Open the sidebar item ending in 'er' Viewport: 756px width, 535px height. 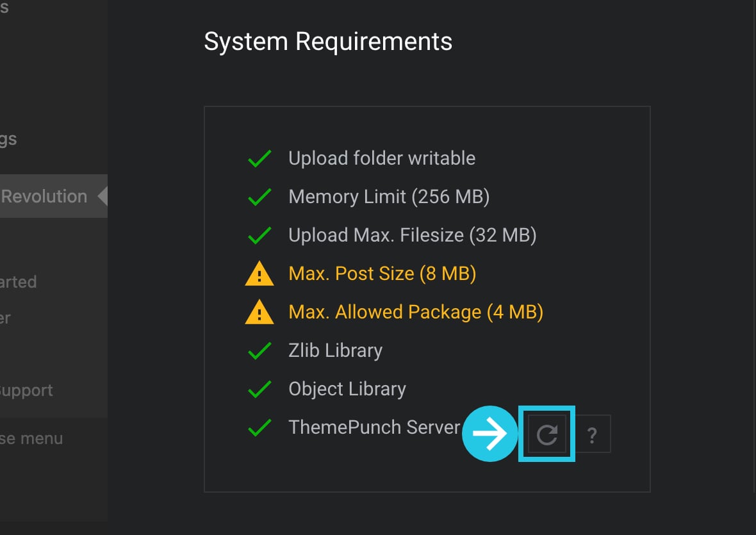click(5, 318)
